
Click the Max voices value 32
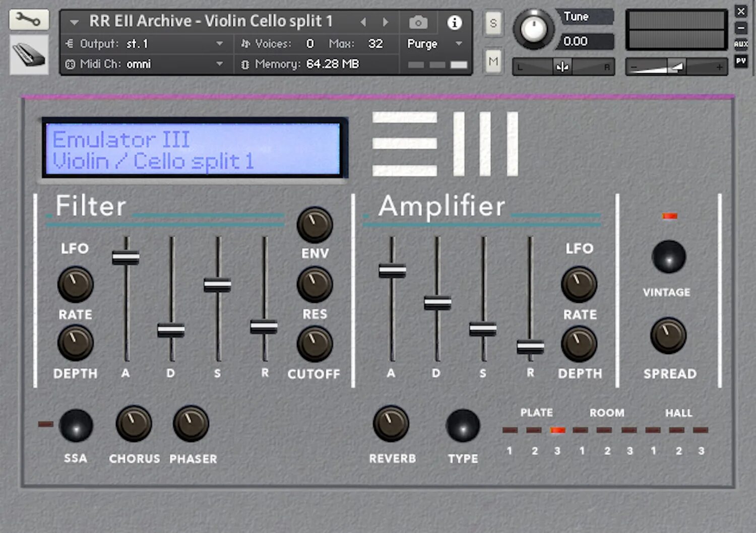(x=375, y=44)
